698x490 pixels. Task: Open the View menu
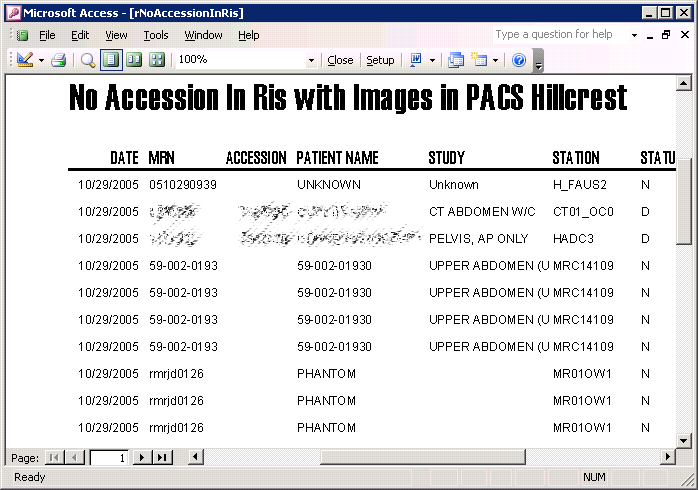tap(116, 35)
